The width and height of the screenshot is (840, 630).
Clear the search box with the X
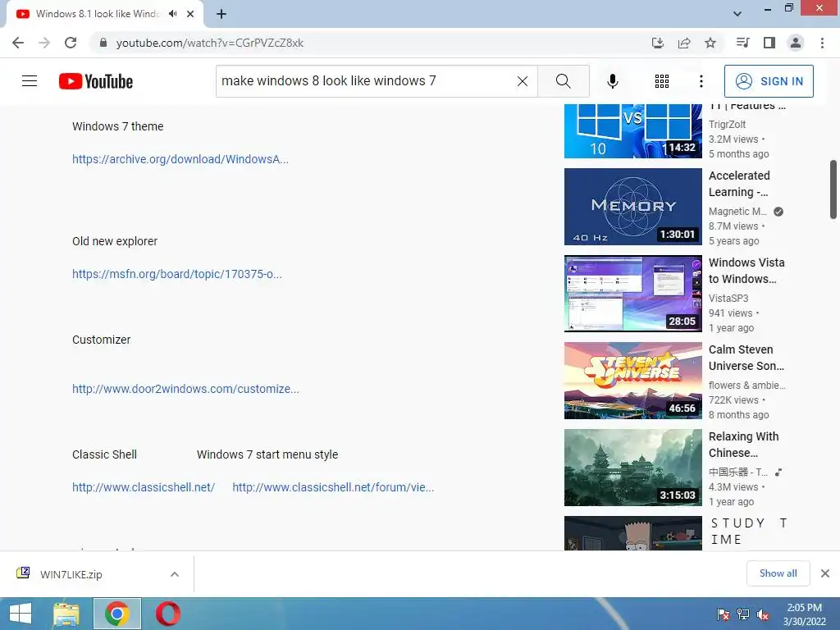pos(523,81)
